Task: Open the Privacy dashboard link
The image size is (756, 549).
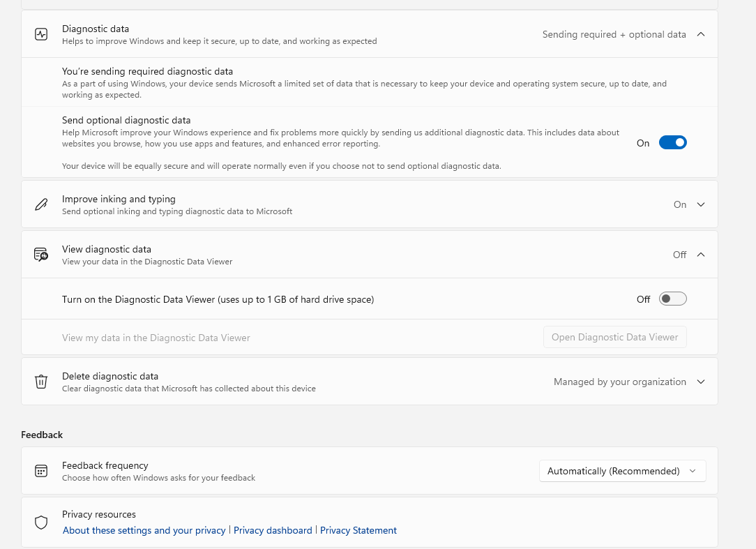Action: (273, 530)
